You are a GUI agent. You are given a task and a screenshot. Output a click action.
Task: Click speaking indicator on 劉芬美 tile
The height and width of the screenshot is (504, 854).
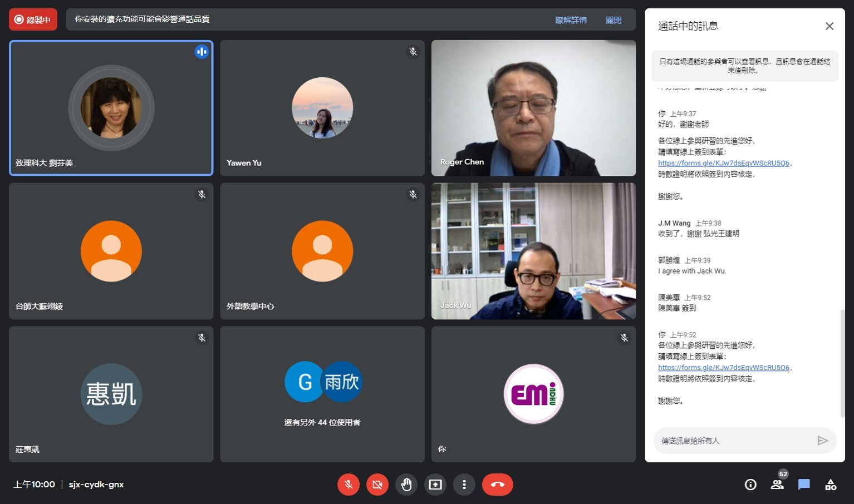pos(202,52)
